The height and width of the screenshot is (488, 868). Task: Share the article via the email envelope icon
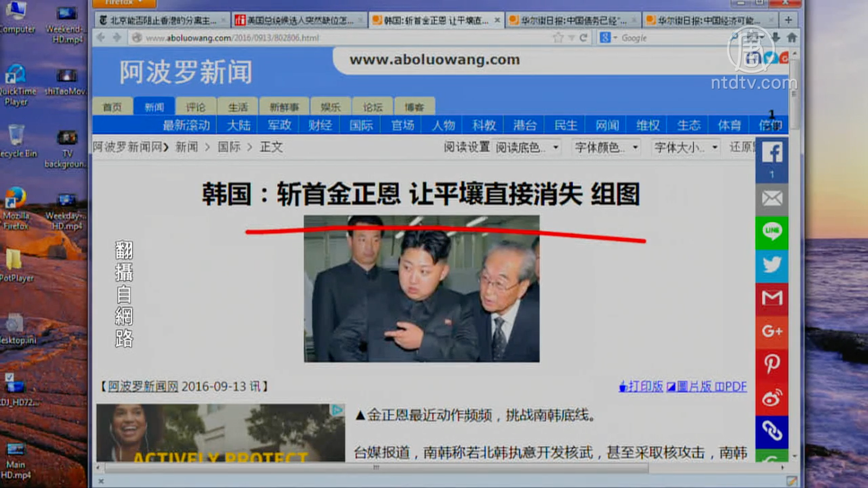coord(771,199)
